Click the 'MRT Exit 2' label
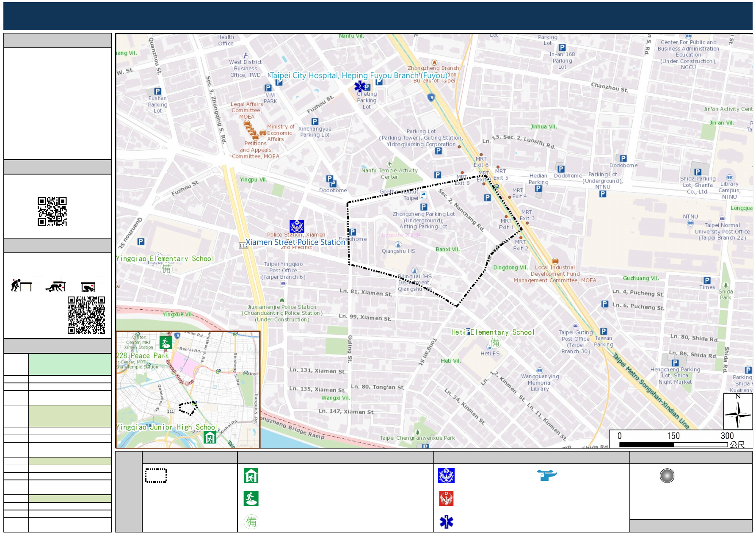756x535 pixels. tap(521, 245)
